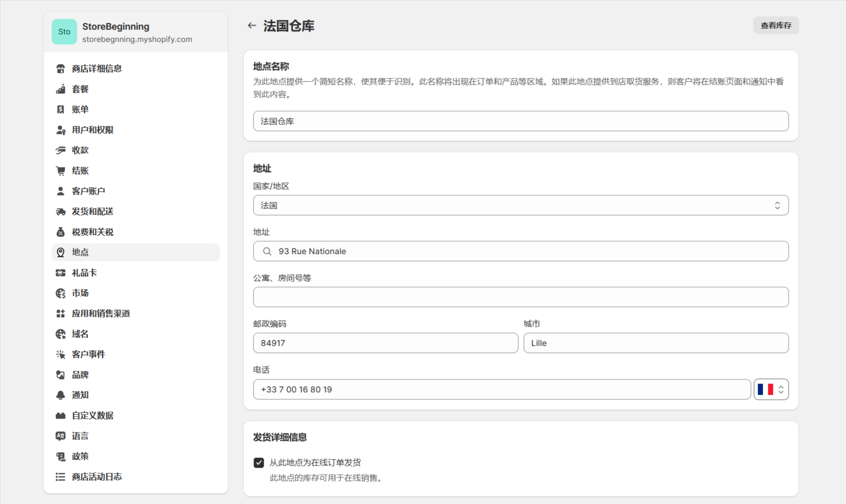The width and height of the screenshot is (846, 504).
Task: Open the 国家/地区 dropdown showing 法国
Action: pyautogui.click(x=521, y=205)
